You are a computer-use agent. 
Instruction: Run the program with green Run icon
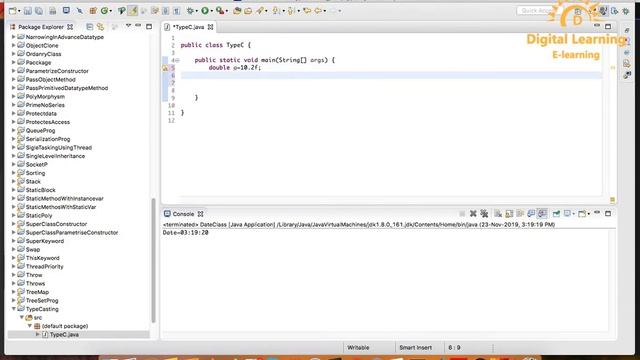205,11
